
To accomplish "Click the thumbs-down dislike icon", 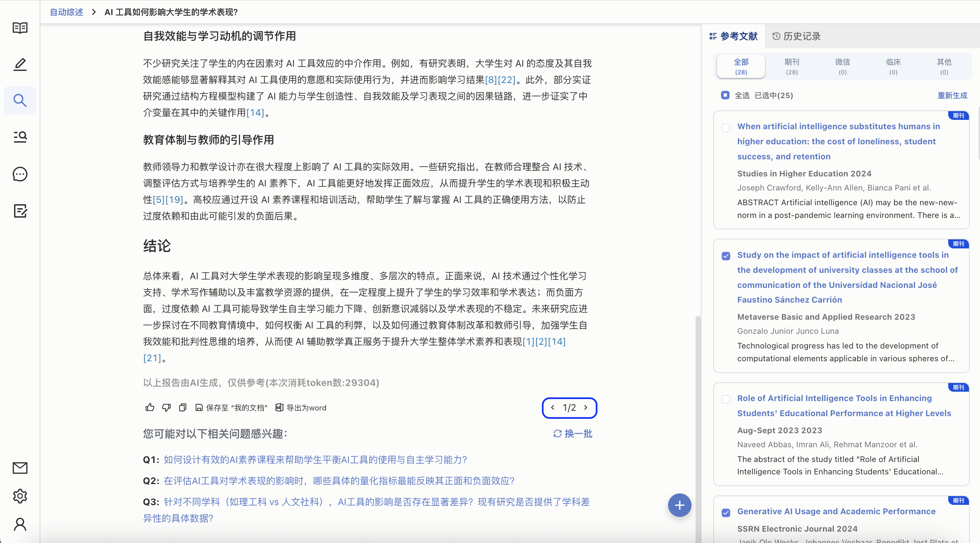I will pos(166,407).
